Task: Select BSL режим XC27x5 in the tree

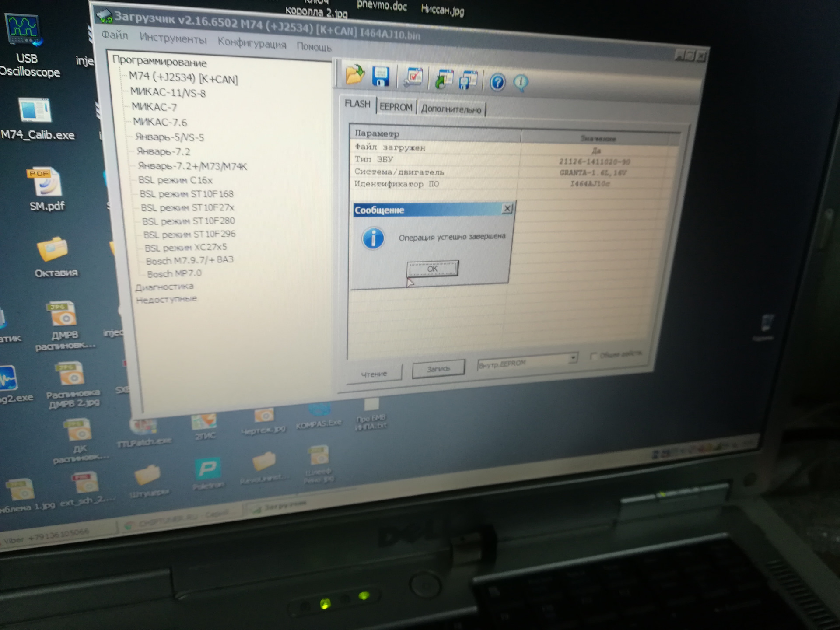Action: click(185, 247)
